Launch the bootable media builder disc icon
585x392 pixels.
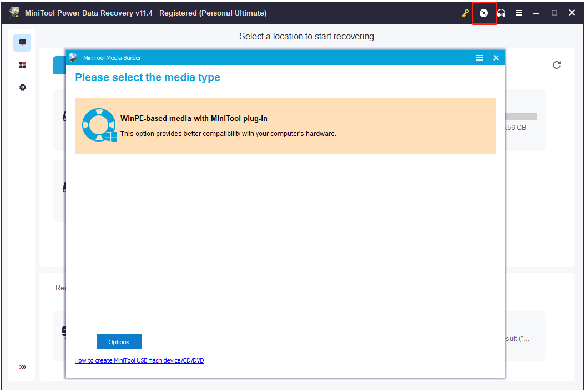pos(483,13)
